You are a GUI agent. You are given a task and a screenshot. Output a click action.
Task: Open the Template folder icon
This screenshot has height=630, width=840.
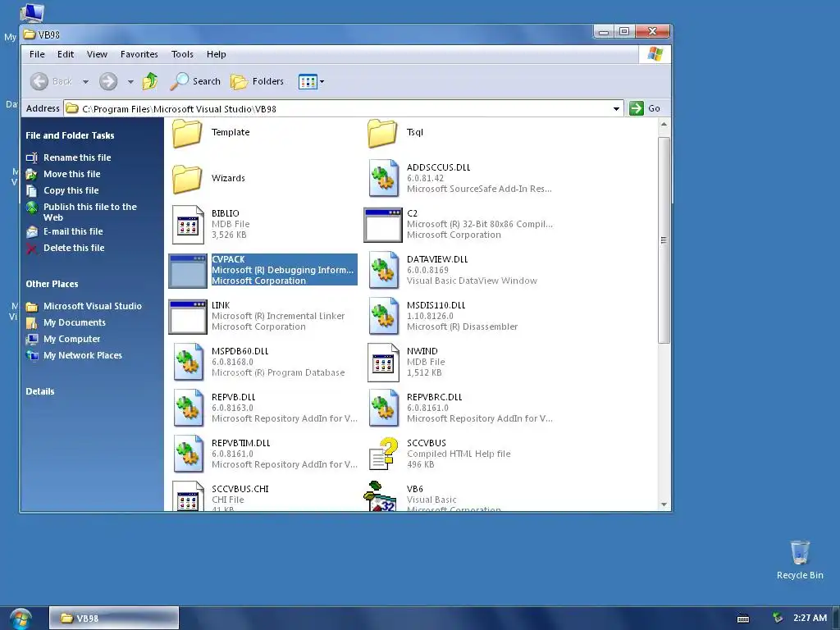point(187,133)
